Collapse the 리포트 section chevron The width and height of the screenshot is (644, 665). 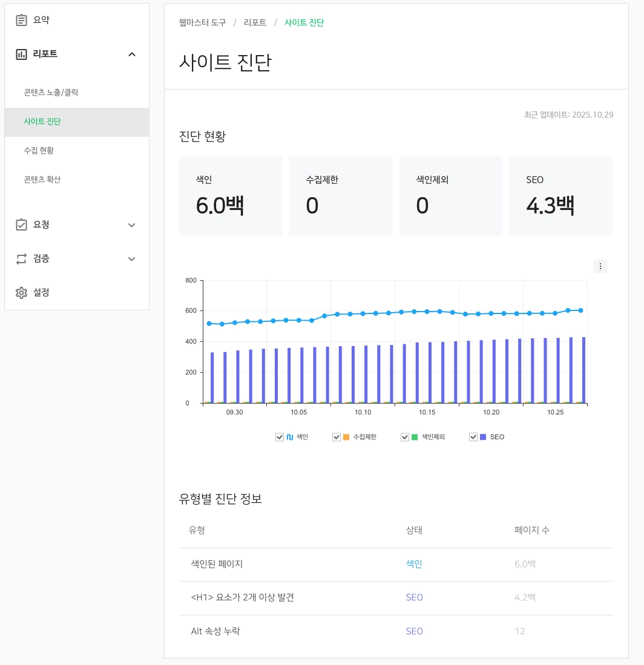click(x=132, y=54)
